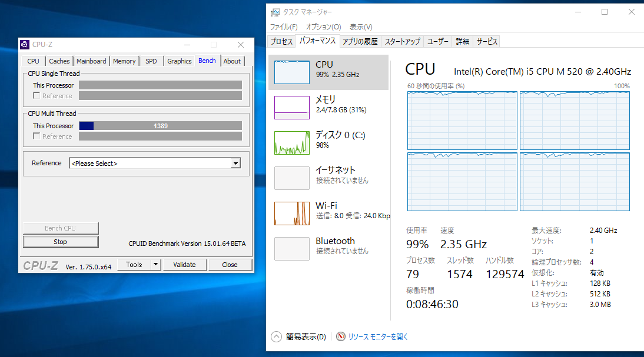Click the resource monitor icon
The width and height of the screenshot is (644, 357).
340,336
